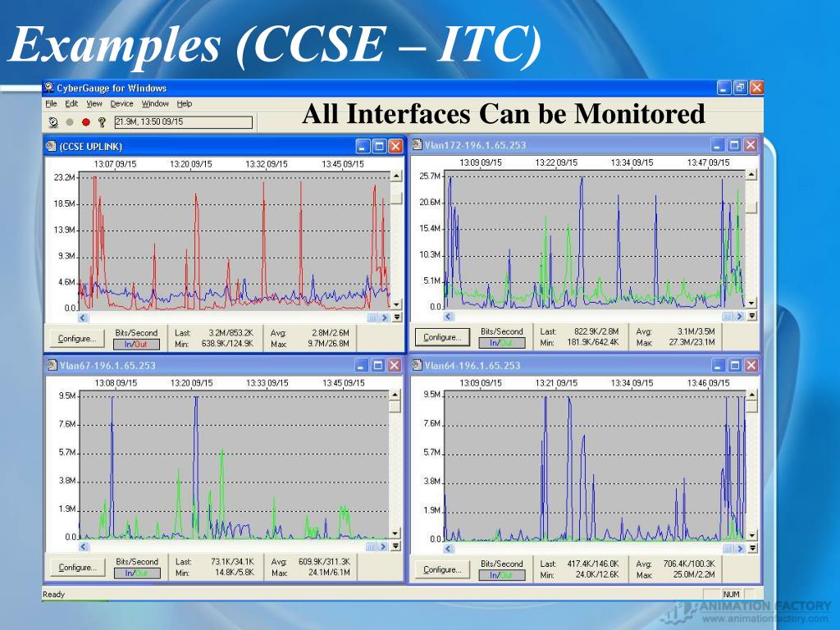
Task: Click horizontal scrollbar thumb in CCSE UPLINK graph
Action: (x=372, y=317)
